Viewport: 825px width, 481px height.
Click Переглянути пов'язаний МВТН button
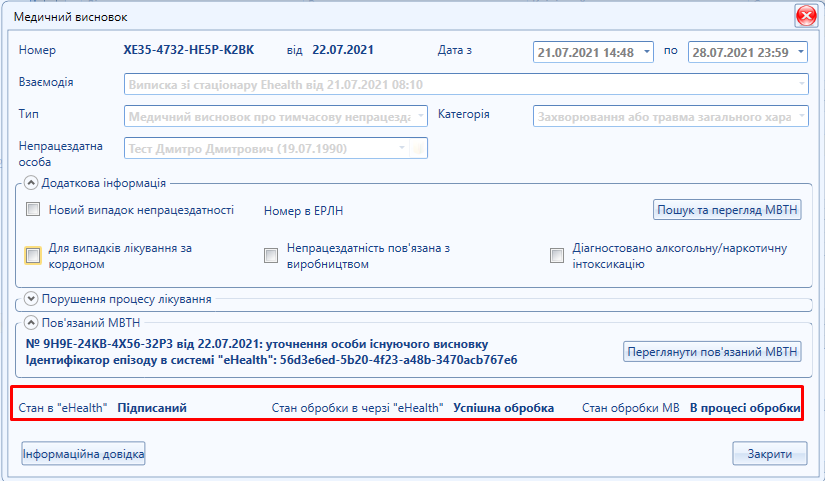click(712, 352)
